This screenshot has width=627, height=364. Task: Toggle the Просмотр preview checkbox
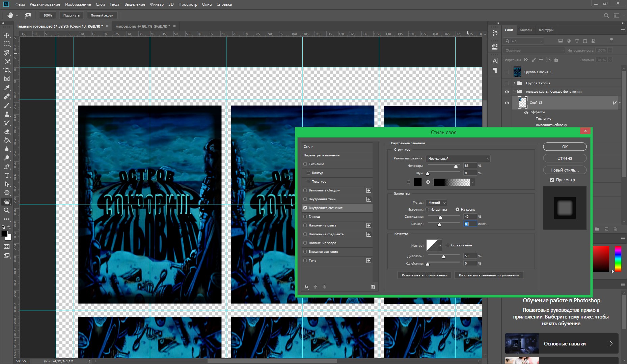coord(552,180)
